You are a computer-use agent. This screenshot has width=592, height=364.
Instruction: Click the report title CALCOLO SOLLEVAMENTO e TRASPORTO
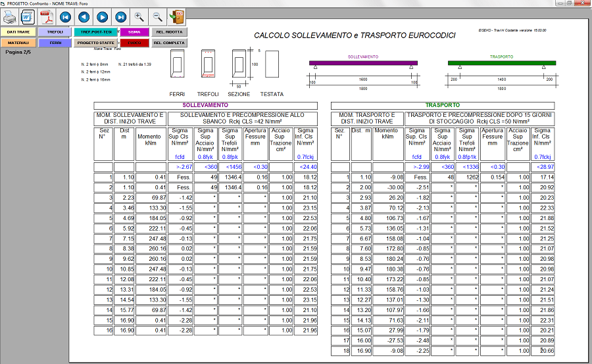tap(355, 35)
